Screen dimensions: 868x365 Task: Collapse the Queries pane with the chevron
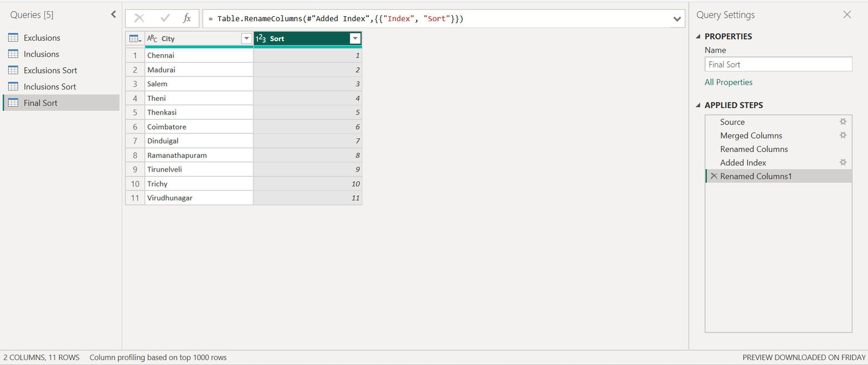113,15
